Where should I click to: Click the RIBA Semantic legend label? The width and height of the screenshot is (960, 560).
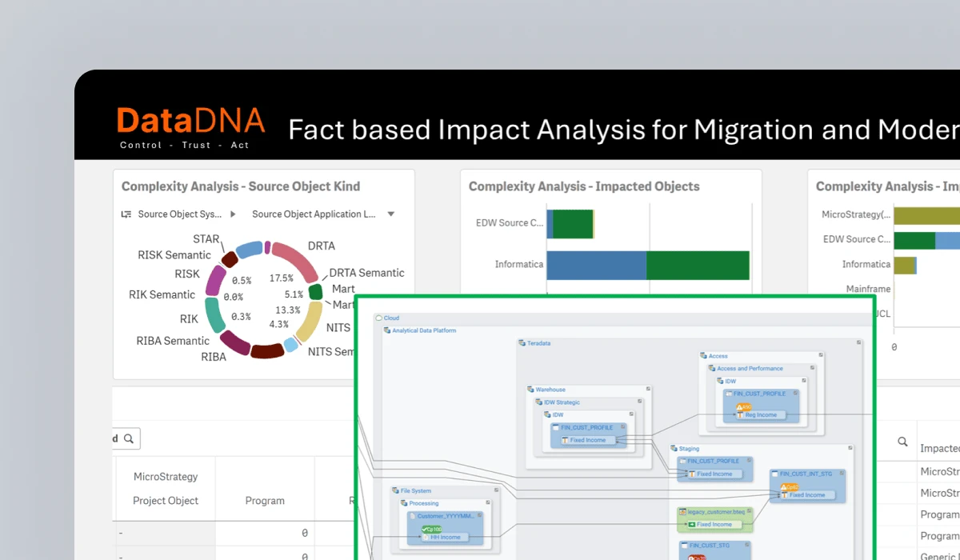173,341
